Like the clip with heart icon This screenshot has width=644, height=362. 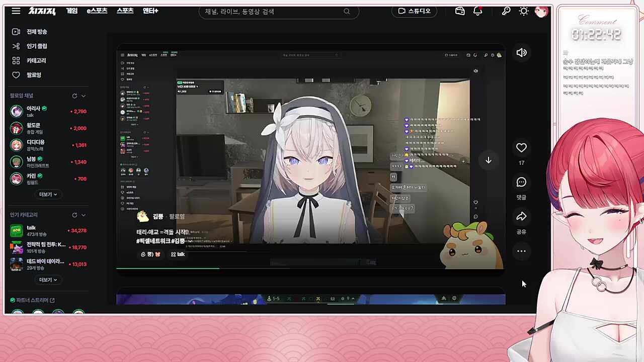pyautogui.click(x=521, y=148)
